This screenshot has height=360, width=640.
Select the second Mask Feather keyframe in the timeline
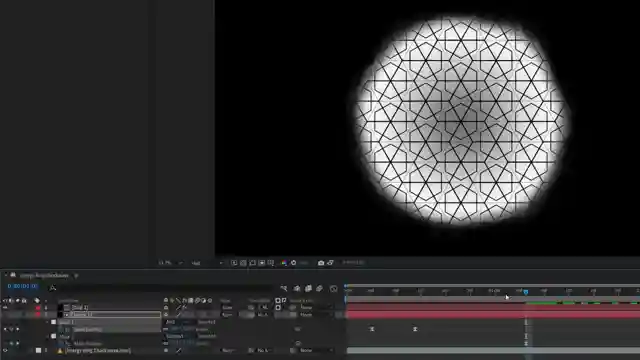415,329
